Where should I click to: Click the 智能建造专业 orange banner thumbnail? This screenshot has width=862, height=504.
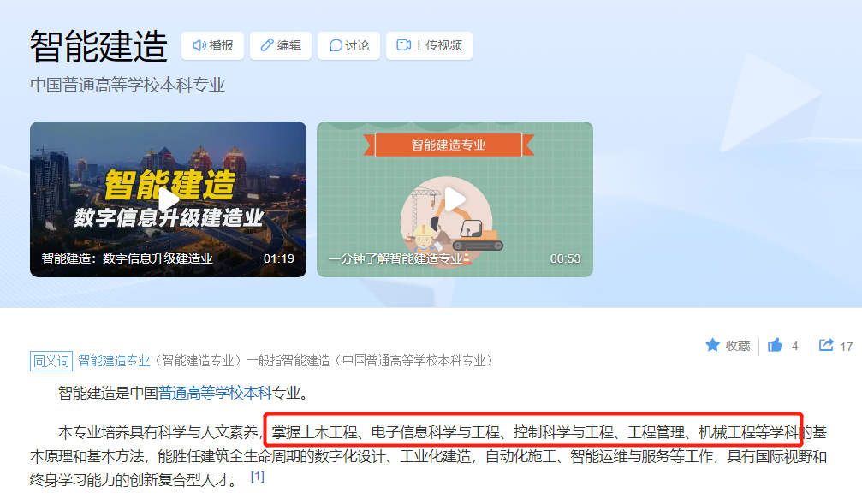click(449, 145)
